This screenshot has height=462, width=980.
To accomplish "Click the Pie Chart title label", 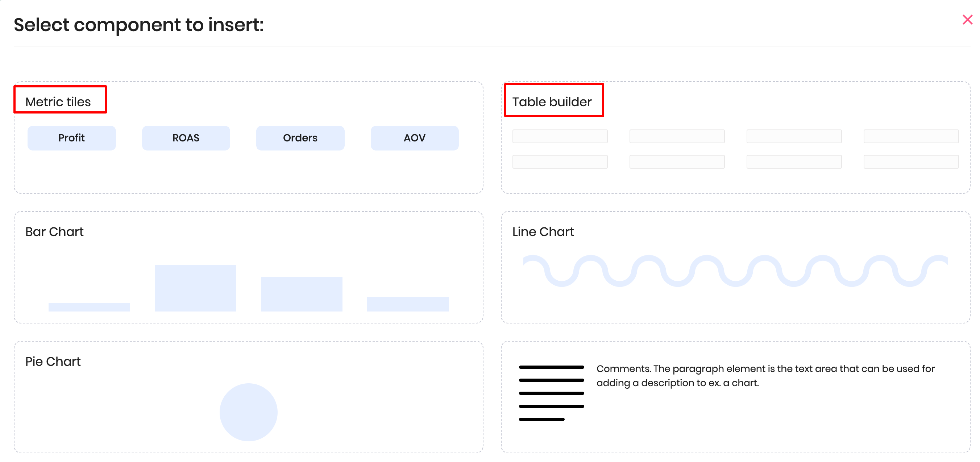I will click(53, 362).
